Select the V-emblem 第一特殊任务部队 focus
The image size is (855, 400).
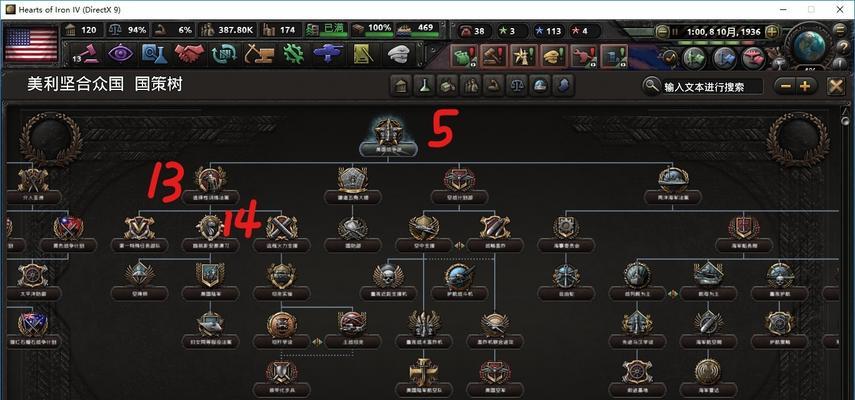click(139, 233)
